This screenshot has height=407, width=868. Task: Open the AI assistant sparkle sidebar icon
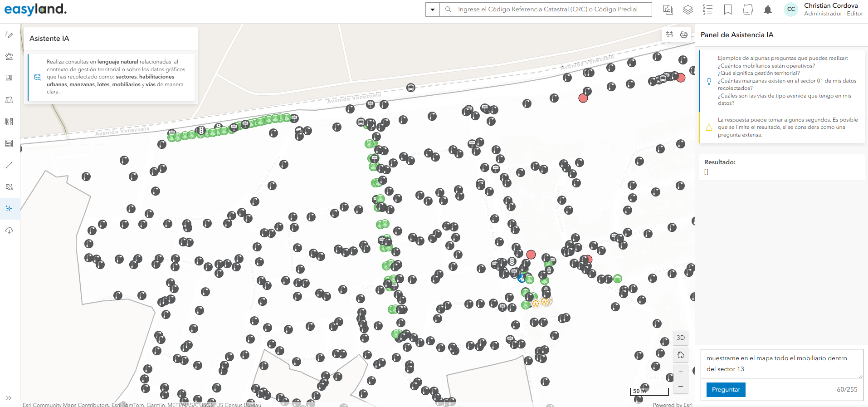[9, 209]
